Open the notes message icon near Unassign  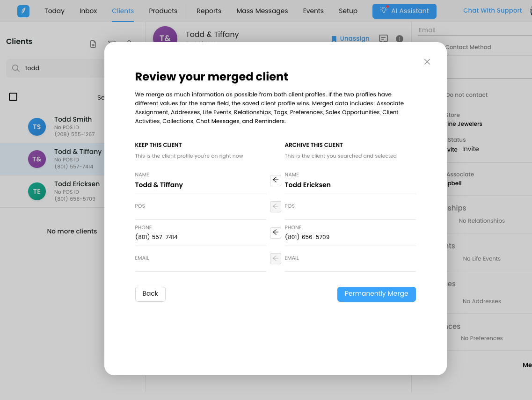(383, 39)
